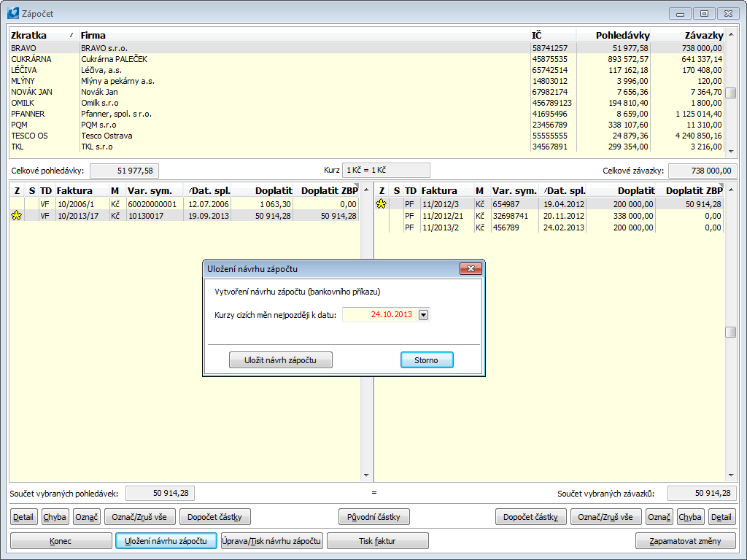The image size is (747, 560).
Task: Click the Zápočet app icon in title bar
Action: click(x=13, y=13)
